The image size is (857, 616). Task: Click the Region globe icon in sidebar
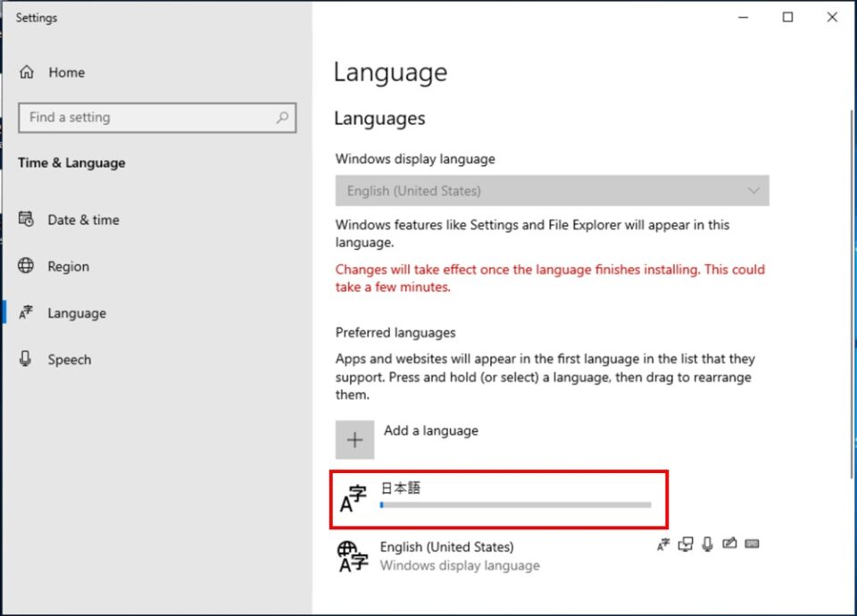[x=27, y=266]
